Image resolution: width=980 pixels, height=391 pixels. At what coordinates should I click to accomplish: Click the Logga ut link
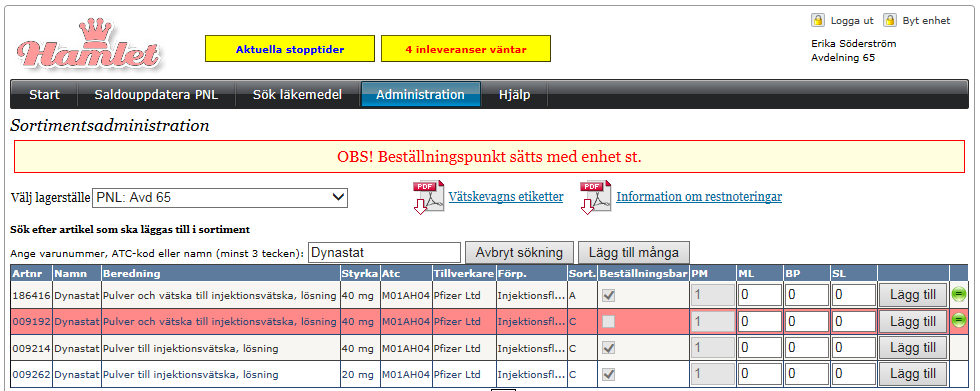pos(852,21)
